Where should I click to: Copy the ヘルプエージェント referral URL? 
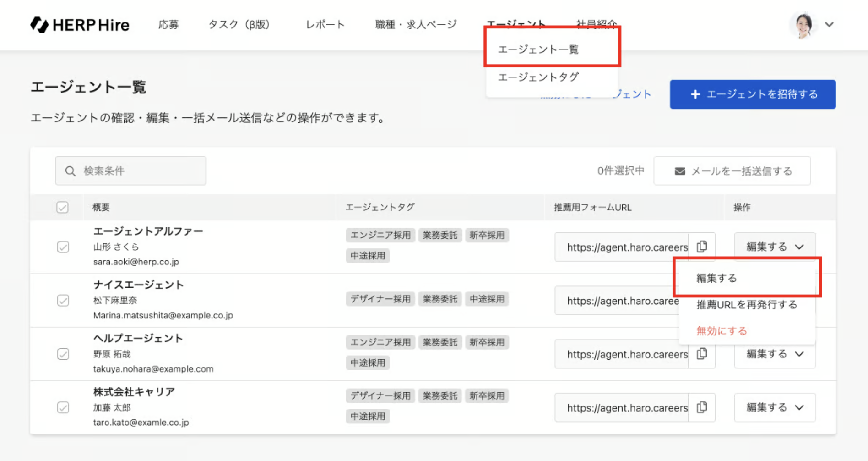pyautogui.click(x=702, y=354)
